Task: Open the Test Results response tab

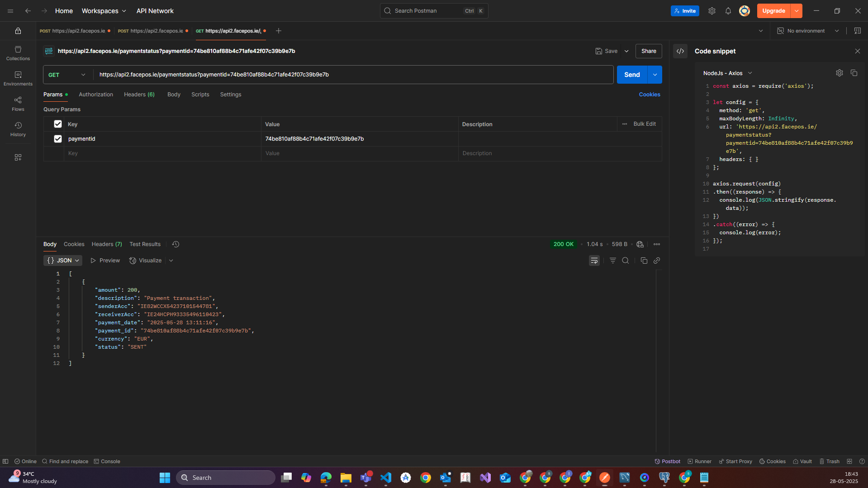Action: 145,244
